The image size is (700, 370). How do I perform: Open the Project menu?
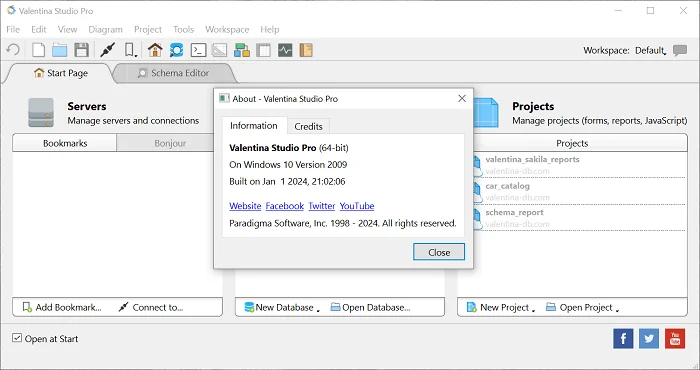(148, 29)
